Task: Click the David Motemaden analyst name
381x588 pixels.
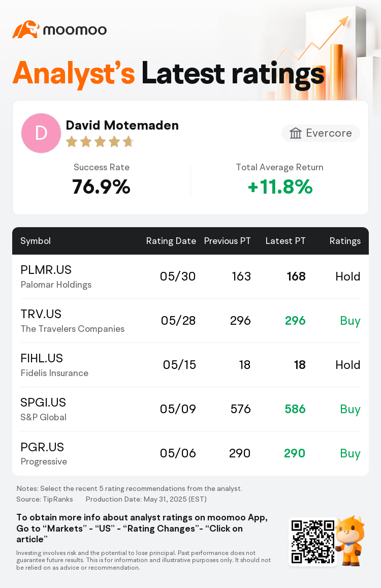Action: pyautogui.click(x=122, y=125)
